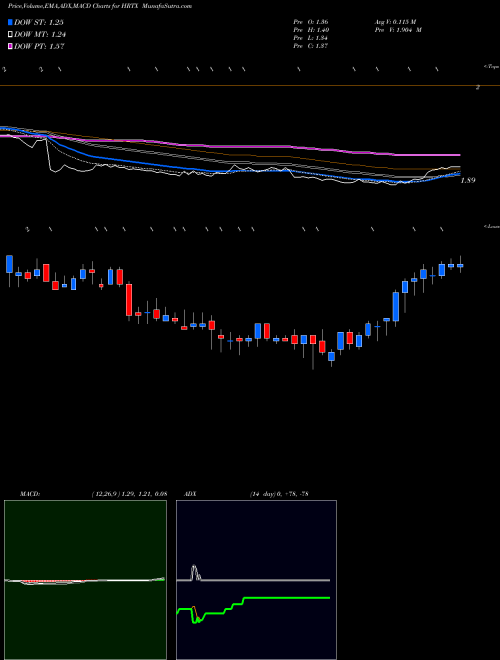Select the DOW ST: 1.25 label

(39, 22)
